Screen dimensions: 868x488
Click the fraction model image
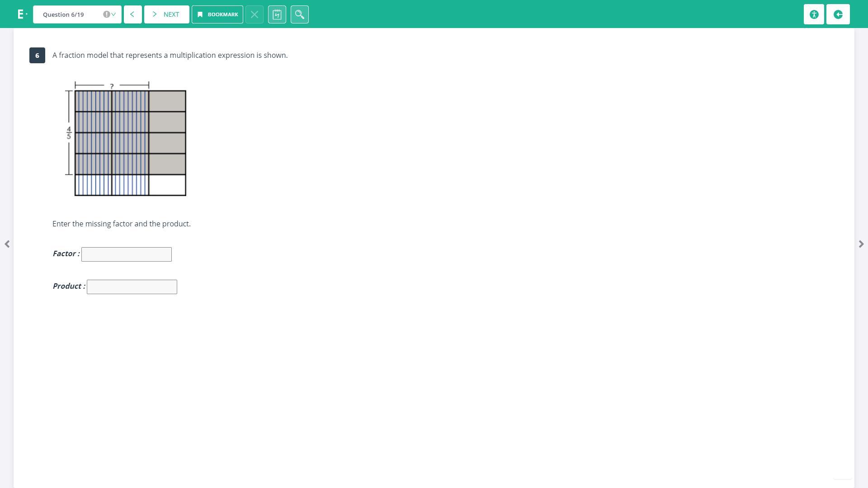tap(130, 143)
